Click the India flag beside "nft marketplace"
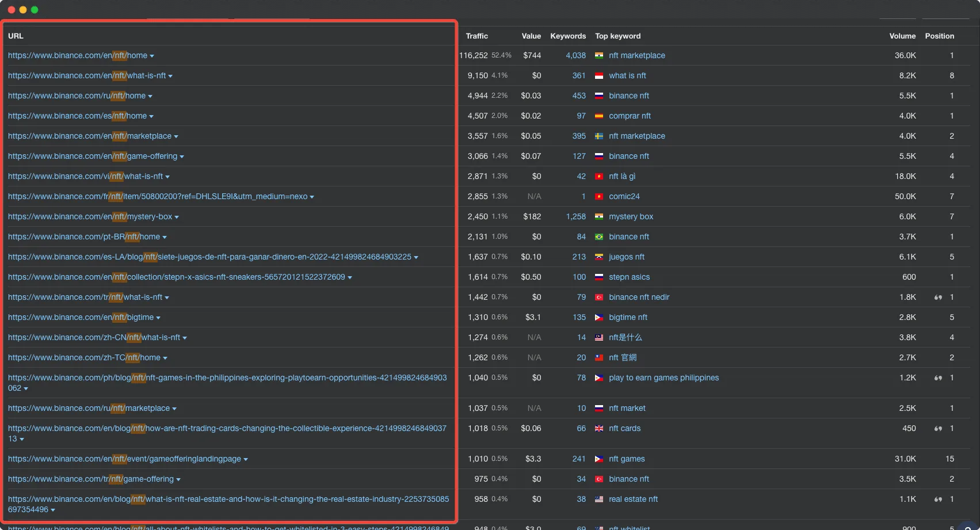 point(599,55)
